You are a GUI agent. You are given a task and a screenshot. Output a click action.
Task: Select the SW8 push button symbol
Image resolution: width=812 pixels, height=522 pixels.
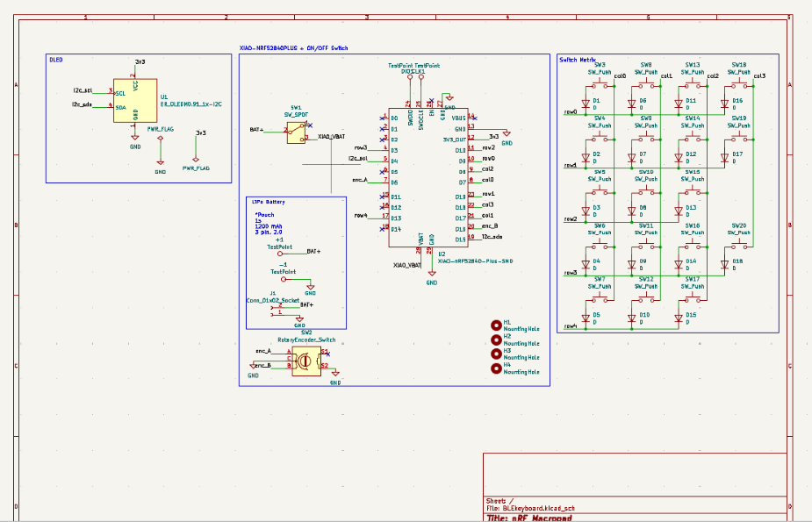tap(646, 84)
